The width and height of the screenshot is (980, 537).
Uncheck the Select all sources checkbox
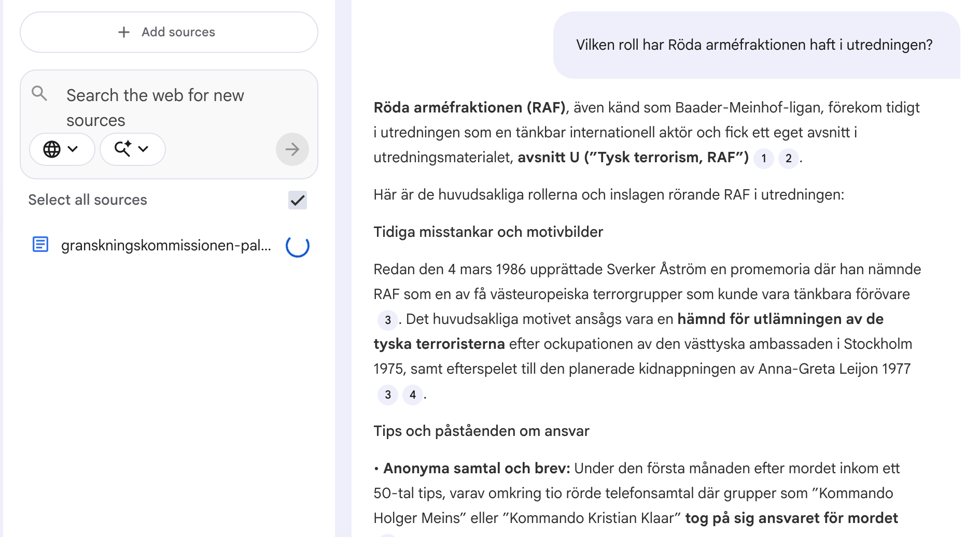tap(297, 200)
